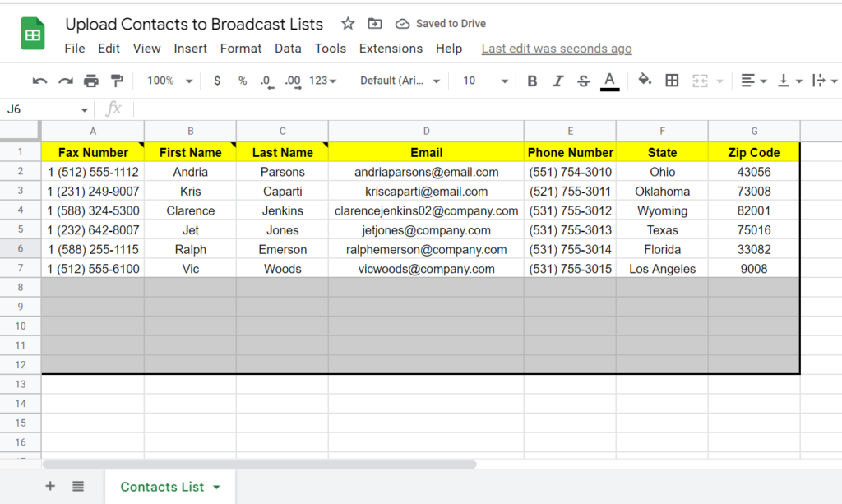This screenshot has width=842, height=504.
Task: Toggle bold formatting
Action: [532, 81]
